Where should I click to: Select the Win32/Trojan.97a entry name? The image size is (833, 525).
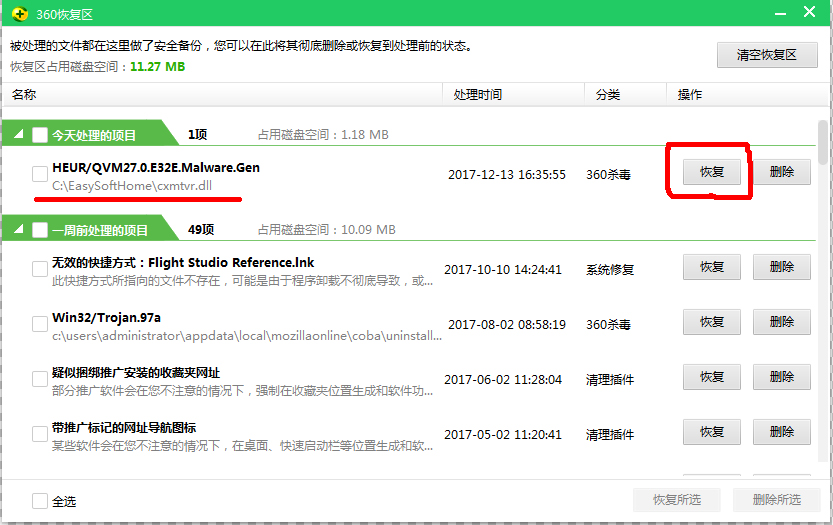click(106, 318)
